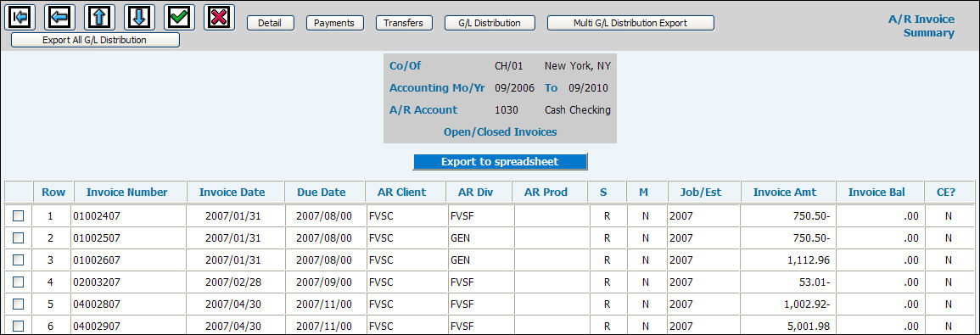The height and width of the screenshot is (335, 980).
Task: Open the Detail view button
Action: coord(271,23)
